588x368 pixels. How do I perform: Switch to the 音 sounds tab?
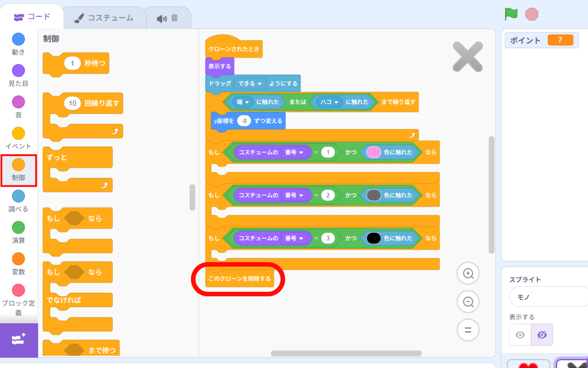coord(168,18)
